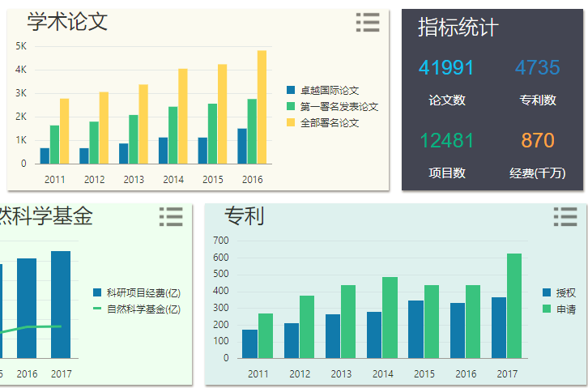Click the 41991 论文数 statistic

(x=446, y=68)
